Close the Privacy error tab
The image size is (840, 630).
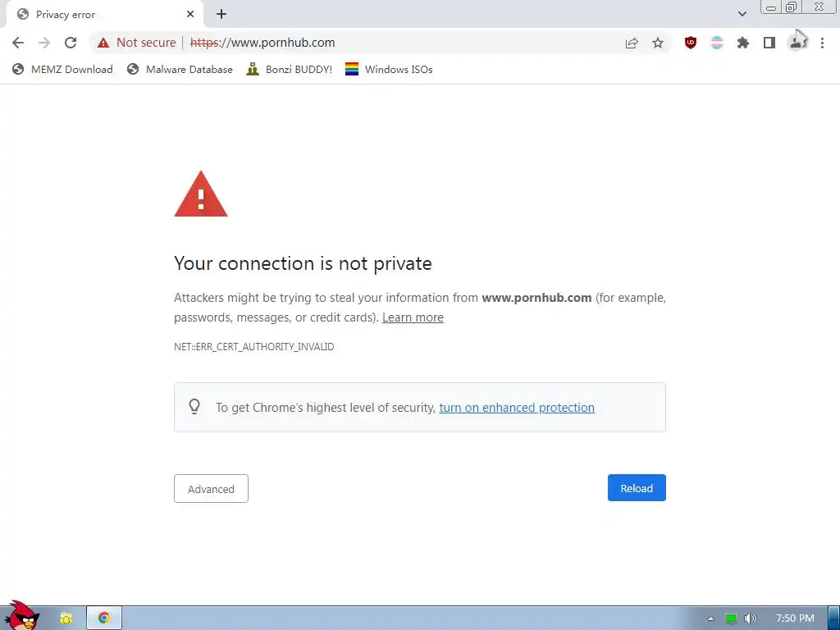(190, 15)
